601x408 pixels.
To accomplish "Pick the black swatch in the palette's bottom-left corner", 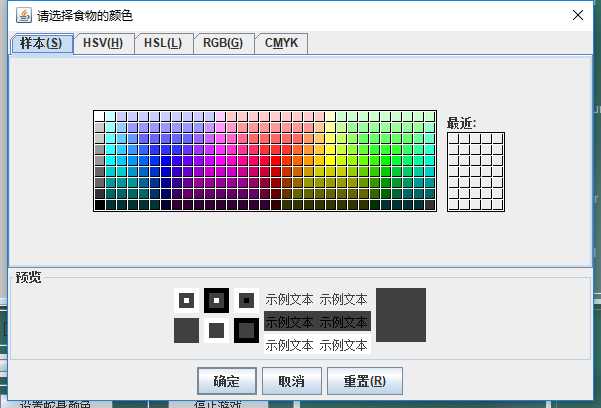I will tap(99, 205).
